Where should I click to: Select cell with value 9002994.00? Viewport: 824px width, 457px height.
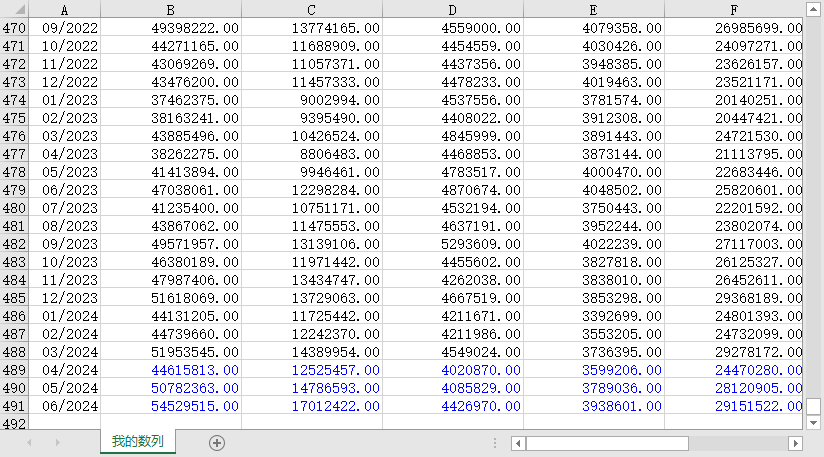coord(312,100)
